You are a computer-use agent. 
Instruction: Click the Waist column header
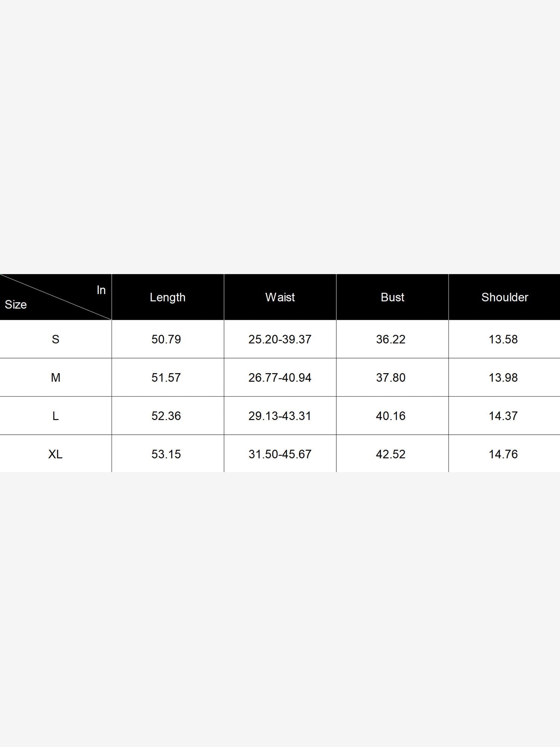[x=280, y=297]
